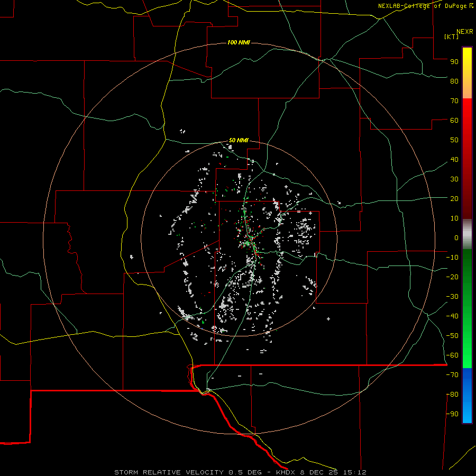This screenshot has width=476, height=476.
Task: Pick the blue bottom segment of color bar
Action: pos(467,396)
